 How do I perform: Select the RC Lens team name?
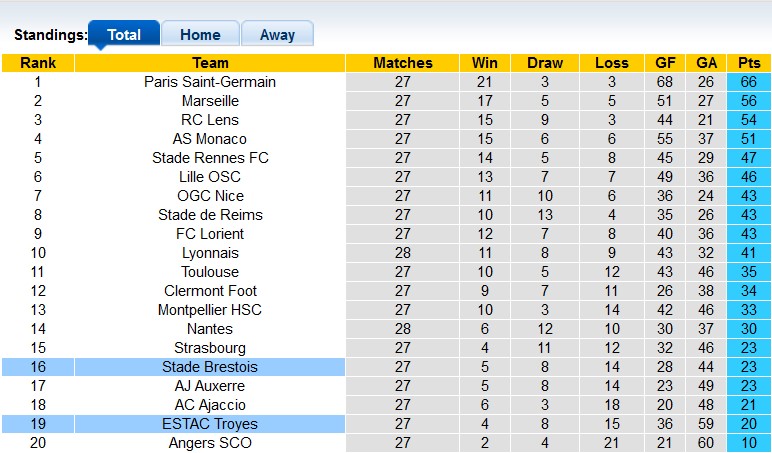(x=210, y=120)
